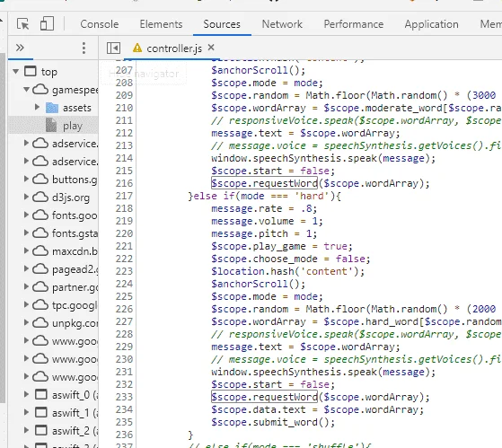Expand the d3js.org domain
The width and height of the screenshot is (502, 448).
(x=27, y=197)
